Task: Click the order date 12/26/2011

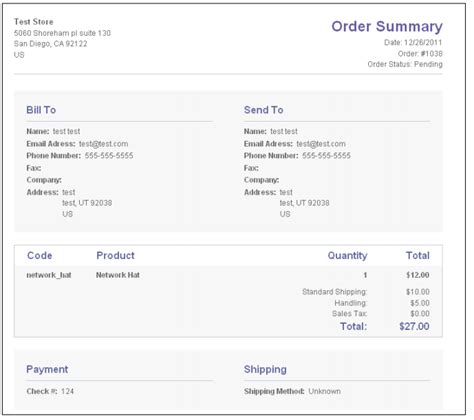Action: (x=423, y=43)
